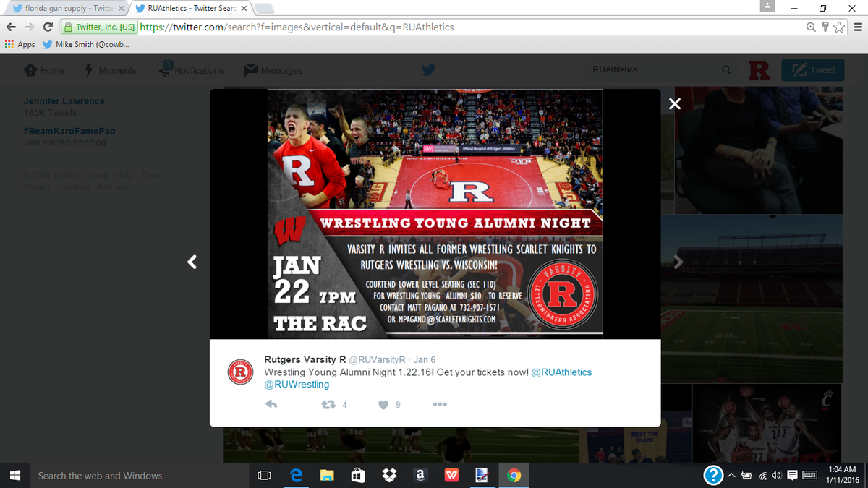The width and height of the screenshot is (868, 488).
Task: Click the Twitter bird logo in navbar
Action: click(x=429, y=70)
